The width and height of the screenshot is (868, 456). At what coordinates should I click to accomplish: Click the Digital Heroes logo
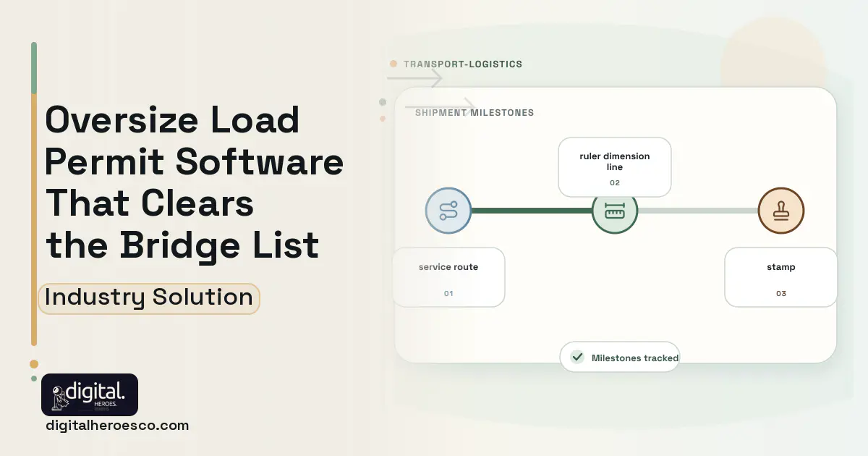(x=90, y=394)
